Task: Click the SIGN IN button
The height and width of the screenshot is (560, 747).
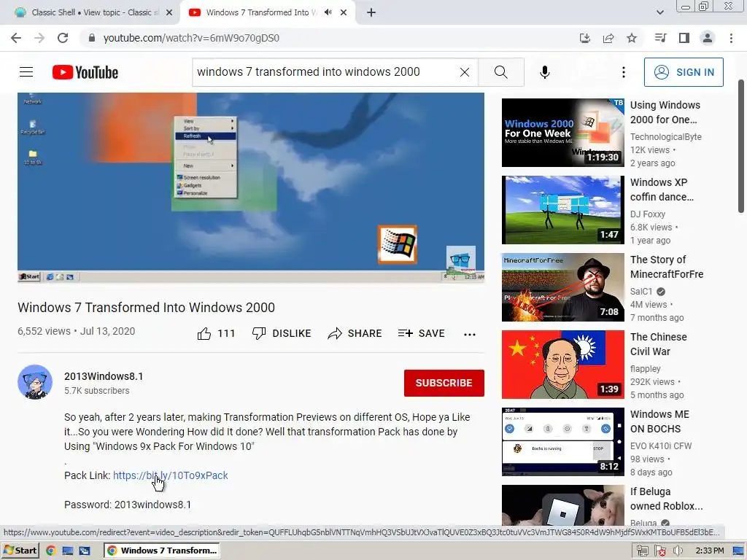Action: (684, 72)
